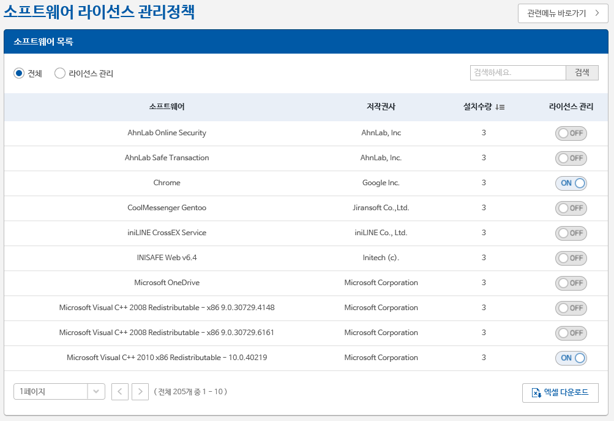Select Visual C++ 2008 9.0.30729.6161 name

167,332
